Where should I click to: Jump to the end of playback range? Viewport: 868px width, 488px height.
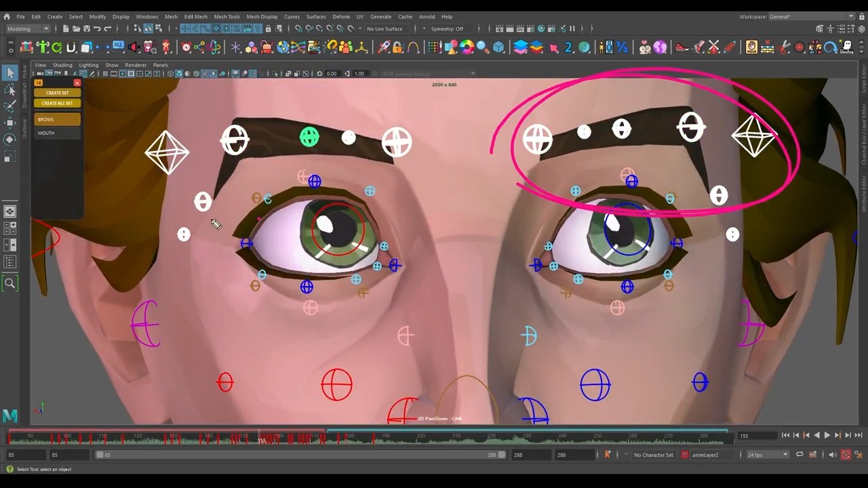coord(858,435)
